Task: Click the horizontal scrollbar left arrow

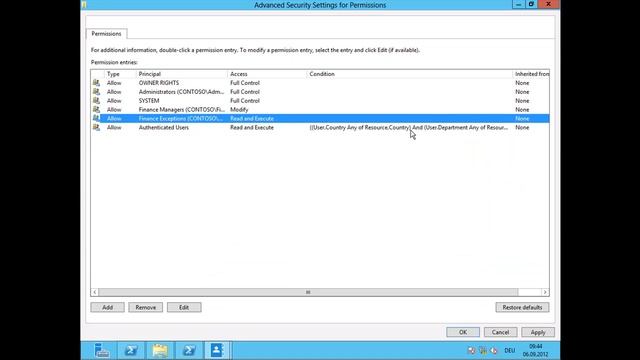Action: coord(95,292)
